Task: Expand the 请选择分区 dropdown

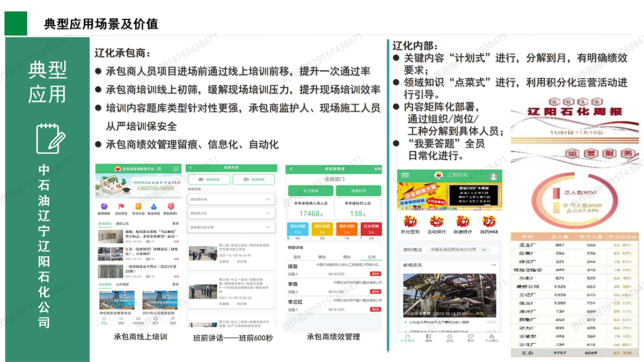Action: 231,213
